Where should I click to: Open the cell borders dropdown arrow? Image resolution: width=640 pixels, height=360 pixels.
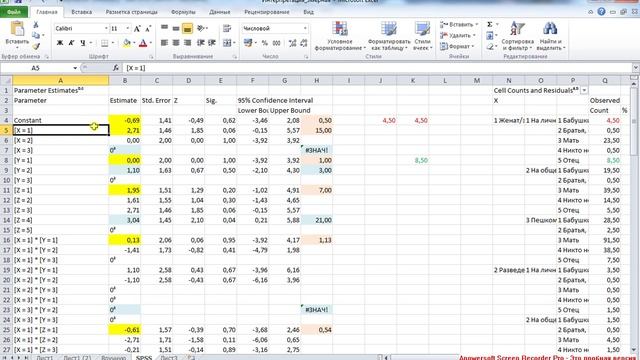(x=113, y=43)
